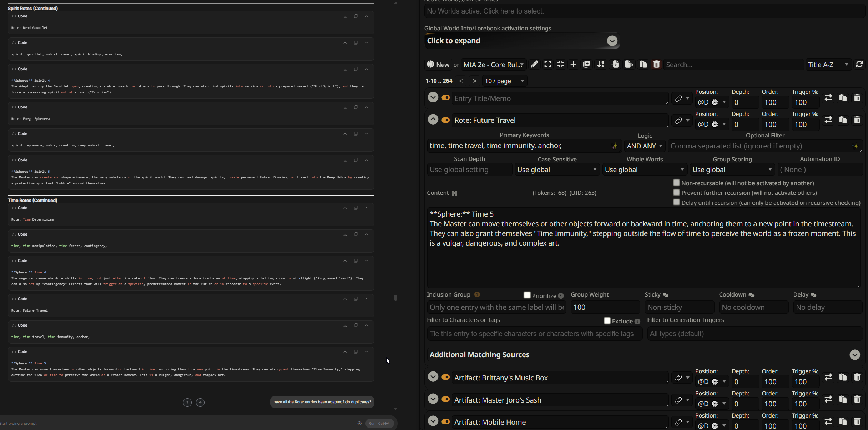Copy the Rote: Rend Gauntlet code block
This screenshot has width=868, height=430.
click(356, 16)
